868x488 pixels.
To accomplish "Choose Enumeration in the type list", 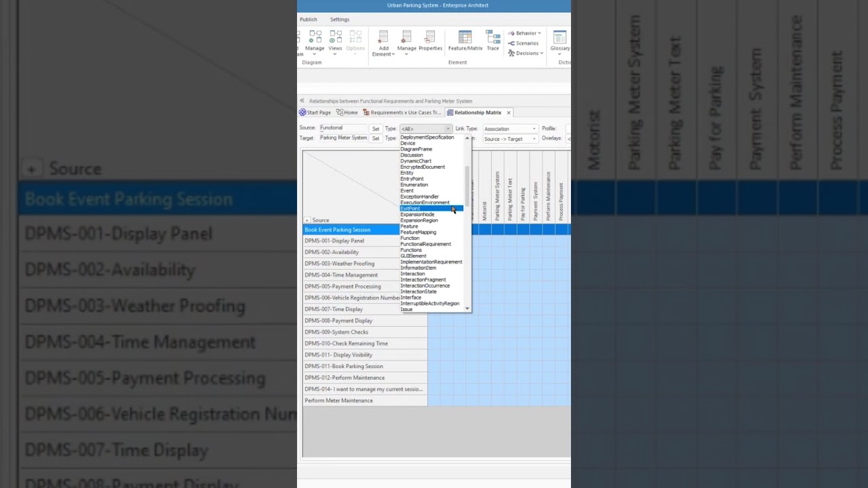I will pos(414,185).
